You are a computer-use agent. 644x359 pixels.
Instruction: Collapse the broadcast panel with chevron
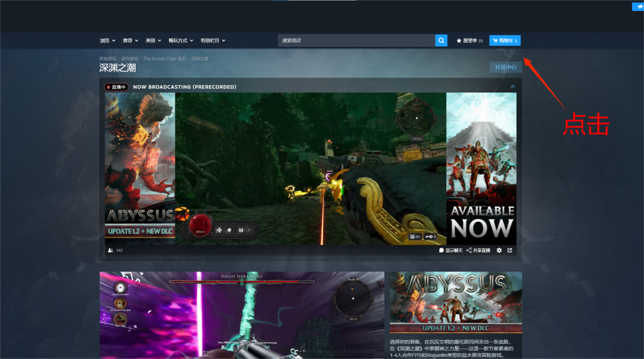pyautogui.click(x=513, y=86)
